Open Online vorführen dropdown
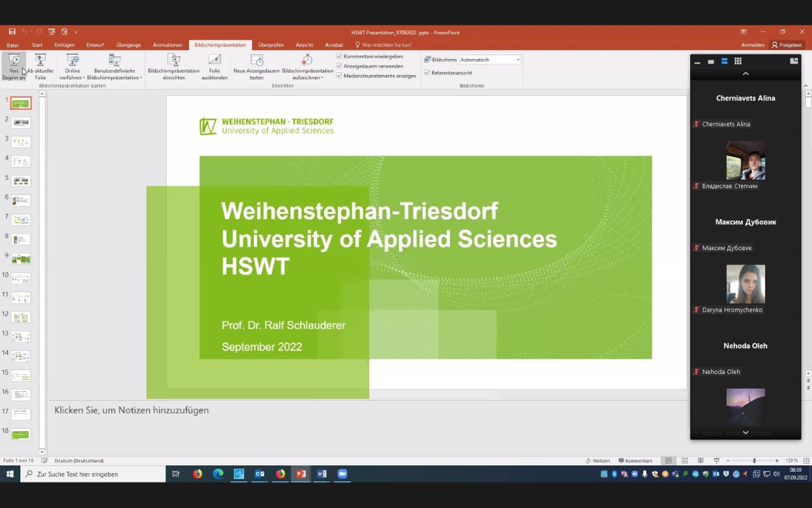The image size is (812, 508). click(x=73, y=67)
